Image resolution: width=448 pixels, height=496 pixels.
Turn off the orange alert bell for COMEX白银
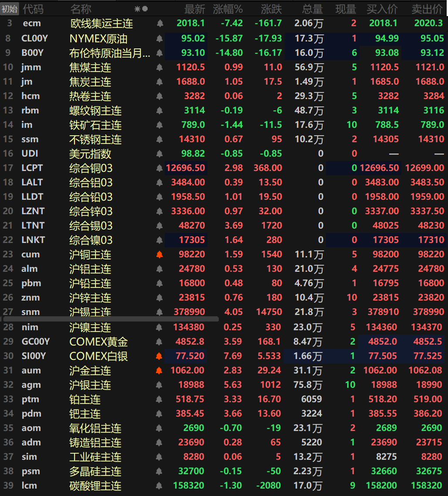pos(160,356)
